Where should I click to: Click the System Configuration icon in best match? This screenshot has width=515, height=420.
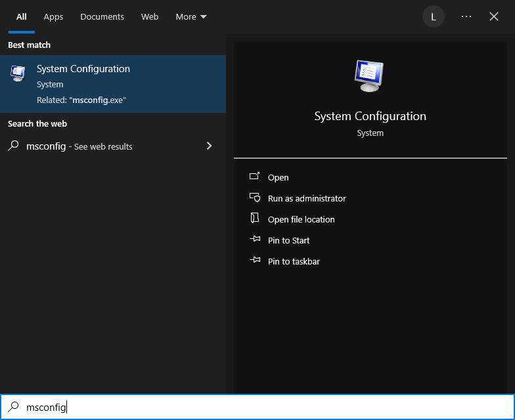click(18, 73)
